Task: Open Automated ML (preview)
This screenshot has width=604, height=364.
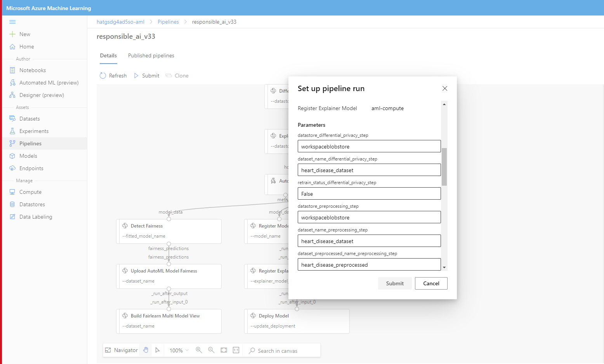Action: (x=44, y=83)
